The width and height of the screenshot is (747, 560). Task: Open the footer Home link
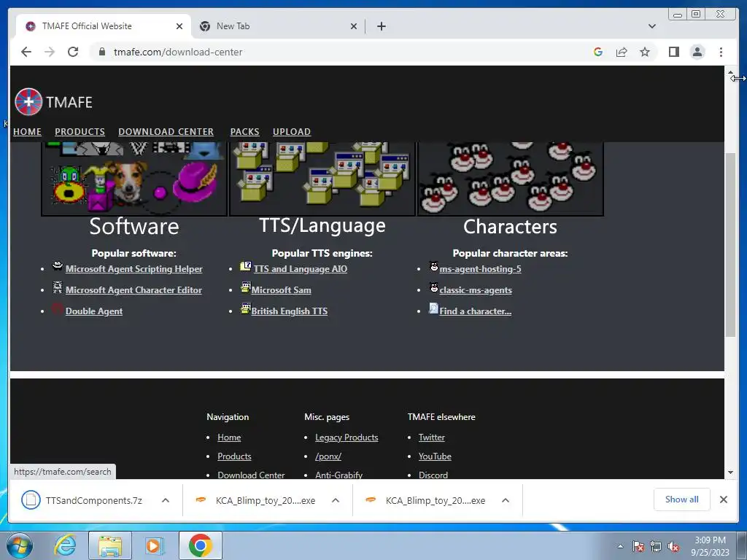click(x=229, y=437)
